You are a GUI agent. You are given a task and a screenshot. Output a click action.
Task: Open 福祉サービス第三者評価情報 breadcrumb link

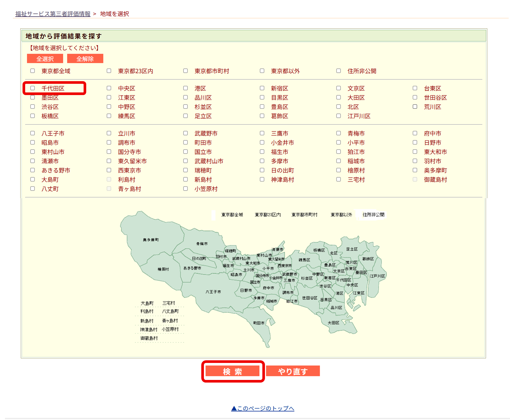[53, 14]
